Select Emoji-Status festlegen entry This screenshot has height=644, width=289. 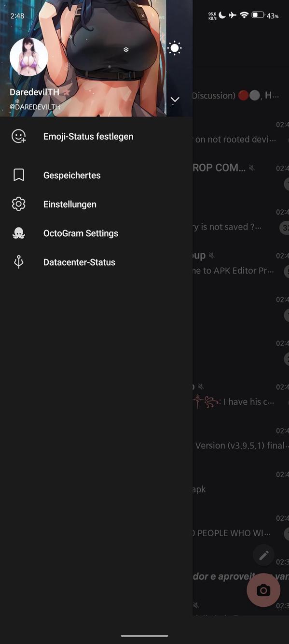click(88, 136)
